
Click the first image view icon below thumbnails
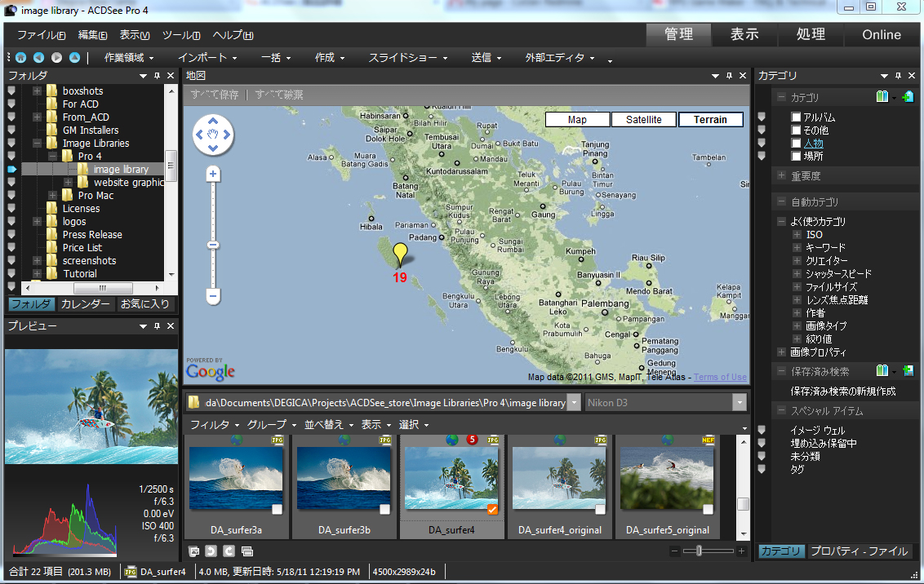point(193,551)
